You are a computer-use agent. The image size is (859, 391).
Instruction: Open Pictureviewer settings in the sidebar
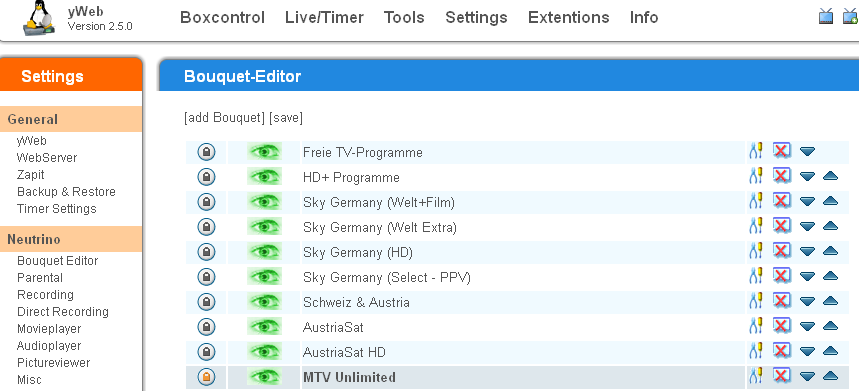pyautogui.click(x=54, y=363)
